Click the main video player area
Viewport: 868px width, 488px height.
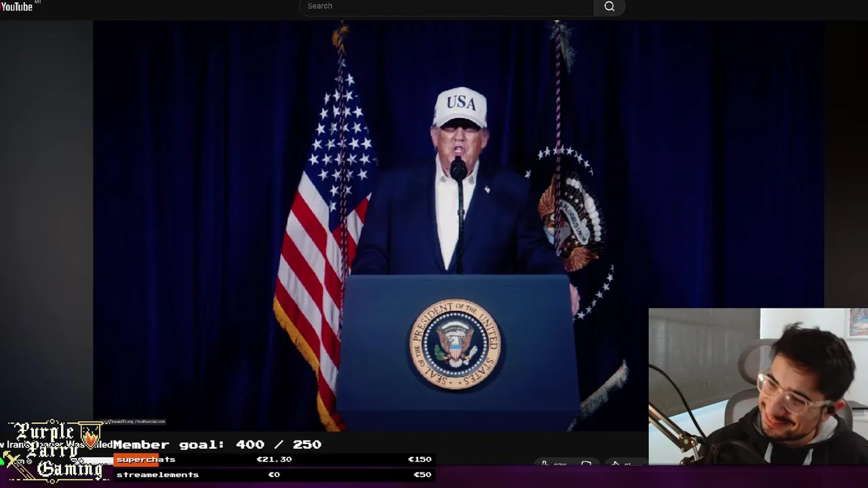click(458, 225)
